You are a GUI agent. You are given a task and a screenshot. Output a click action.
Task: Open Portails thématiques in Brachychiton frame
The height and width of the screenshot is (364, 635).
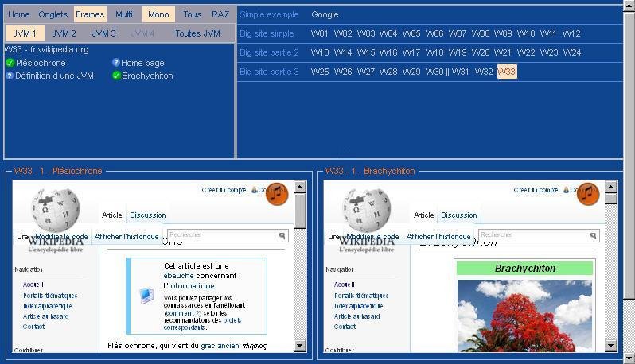(361, 296)
